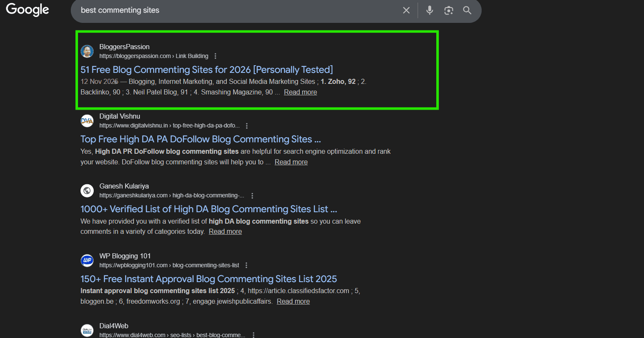
Task: Click Read more on the BloggersPassion snippet
Action: (300, 92)
